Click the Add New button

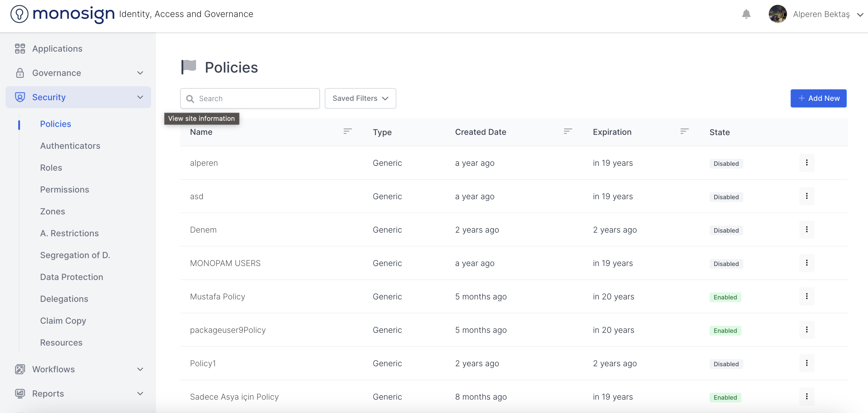tap(818, 98)
